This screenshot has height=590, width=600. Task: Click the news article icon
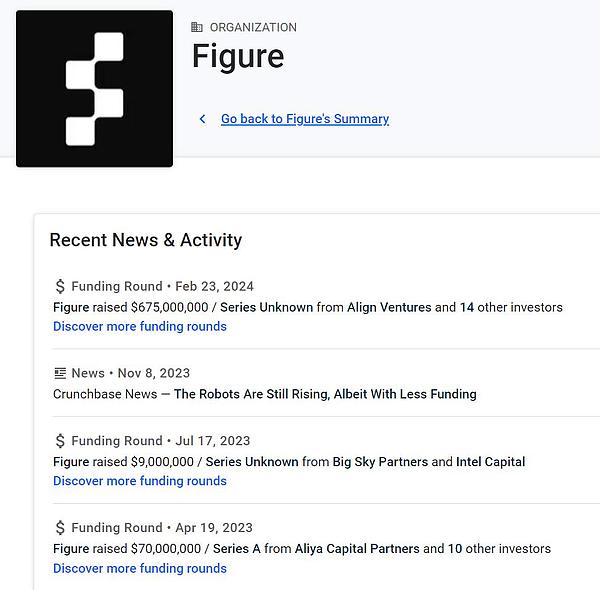point(60,373)
